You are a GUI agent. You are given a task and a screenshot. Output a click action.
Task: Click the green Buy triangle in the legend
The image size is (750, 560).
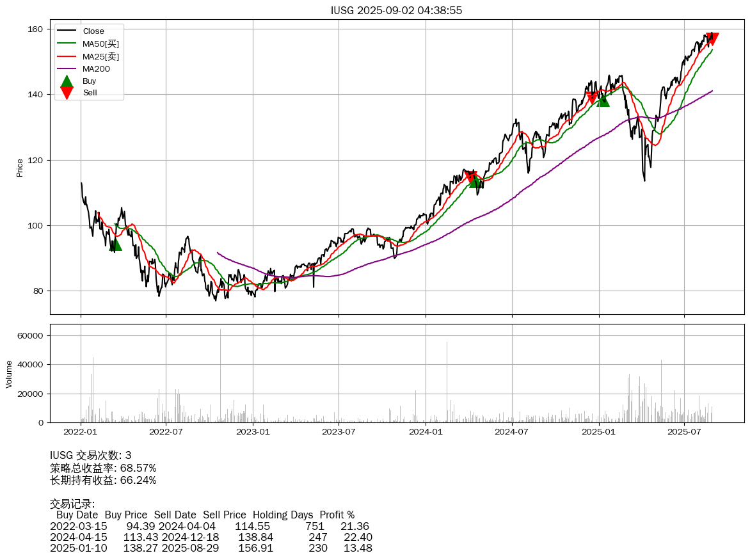[x=67, y=81]
